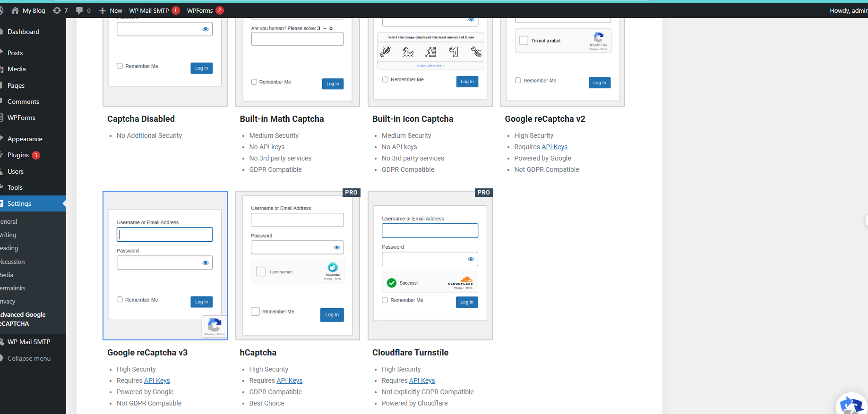Open API Keys link under Cloudflare Turnstile

(x=422, y=380)
